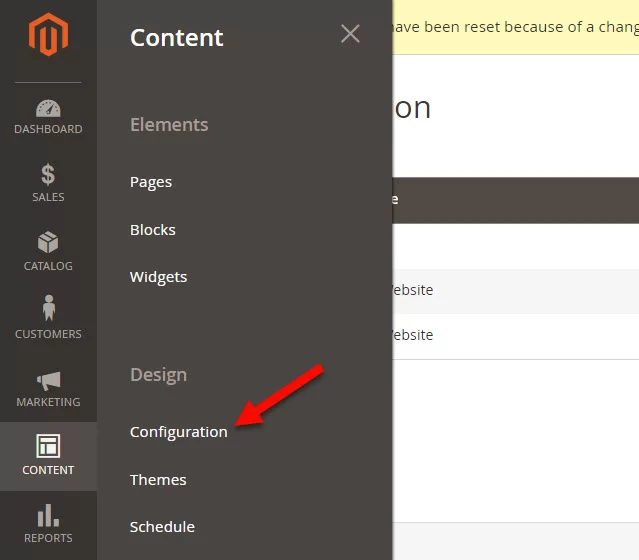Open Blocks in Content menu
Viewport: 639px width, 560px height.
click(x=152, y=230)
